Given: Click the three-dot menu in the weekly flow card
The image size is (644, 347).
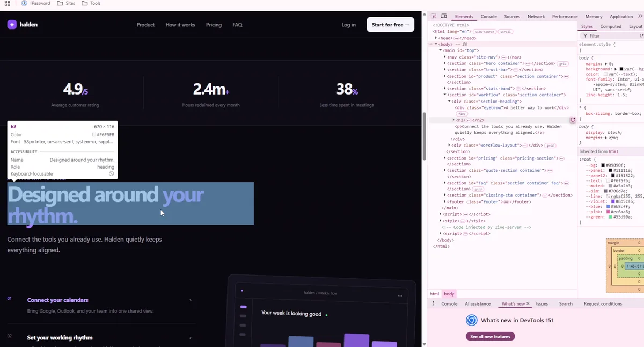Looking at the screenshot, I should (x=400, y=296).
